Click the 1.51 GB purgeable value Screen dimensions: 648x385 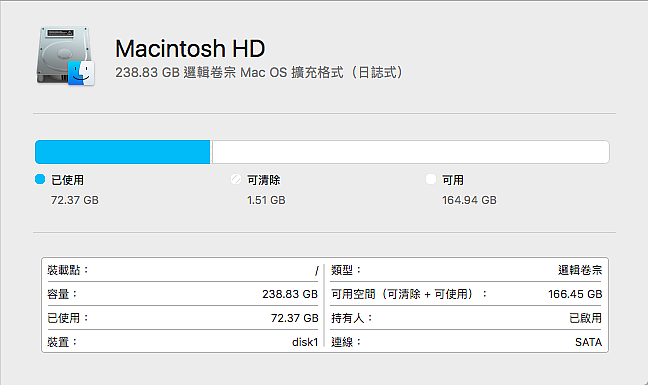point(266,200)
